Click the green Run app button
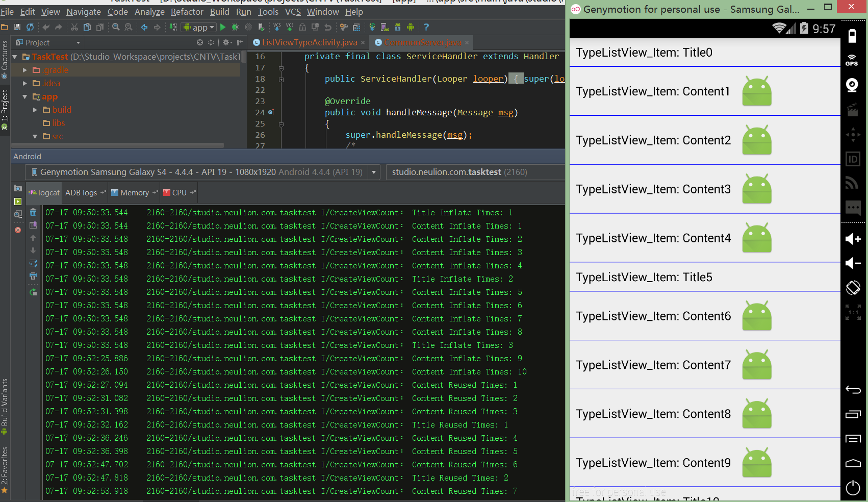868x502 pixels. click(222, 27)
